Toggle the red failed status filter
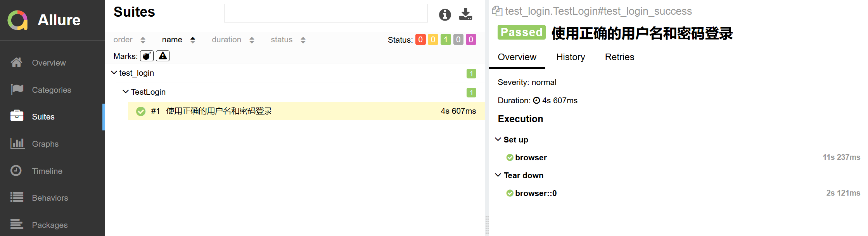Screen dimensions: 868x236 (420, 40)
